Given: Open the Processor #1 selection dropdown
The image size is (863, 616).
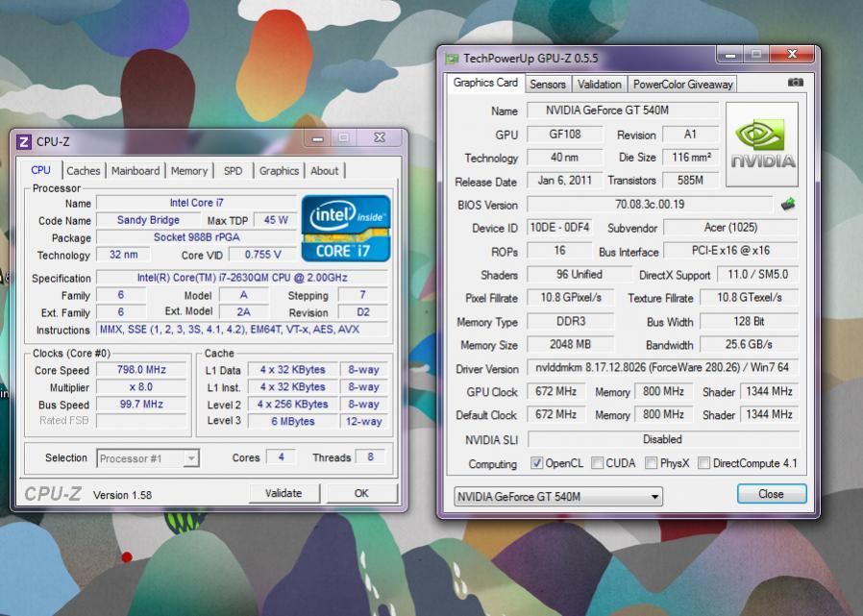Looking at the screenshot, I should (147, 458).
